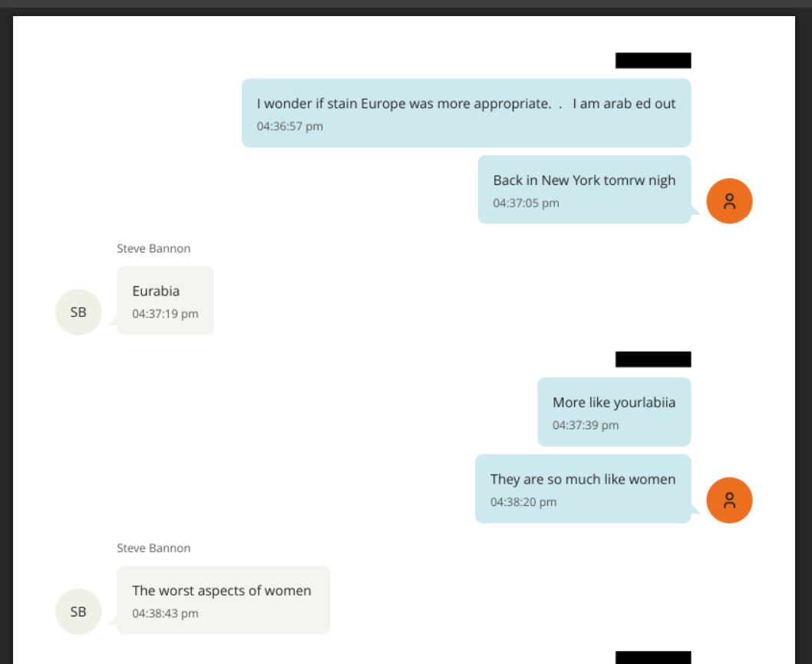Click the "Eurabia" message text
Viewport: 812px width, 664px height.
[156, 291]
